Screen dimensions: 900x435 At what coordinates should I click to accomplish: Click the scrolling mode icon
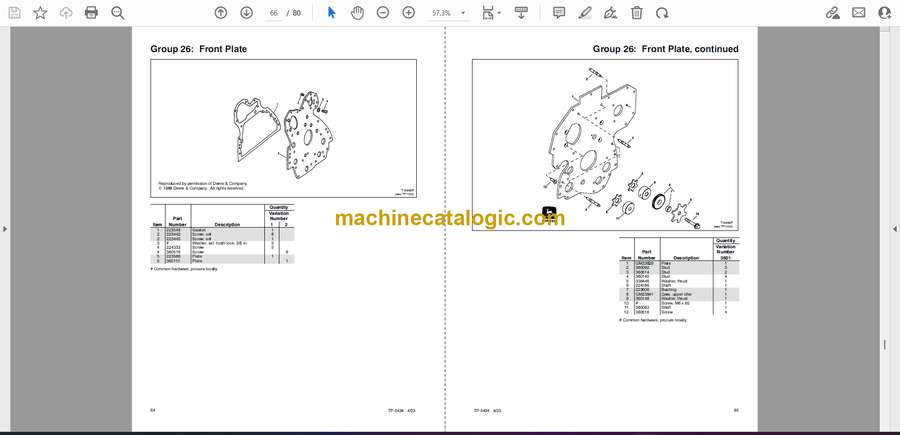click(x=521, y=13)
